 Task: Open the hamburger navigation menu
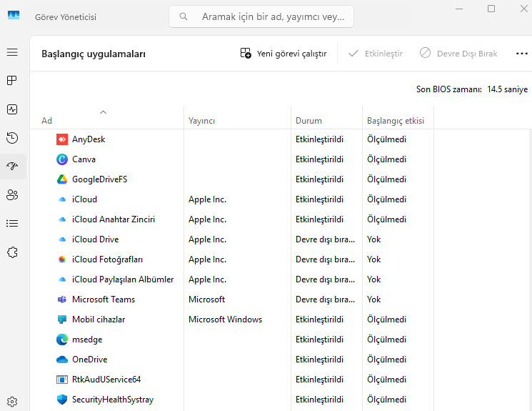click(x=12, y=52)
